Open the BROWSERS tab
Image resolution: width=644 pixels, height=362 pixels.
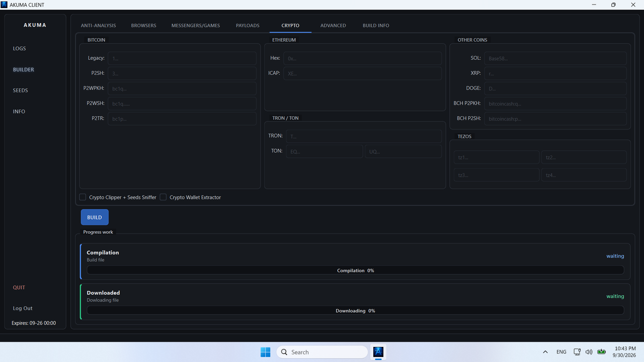(144, 26)
